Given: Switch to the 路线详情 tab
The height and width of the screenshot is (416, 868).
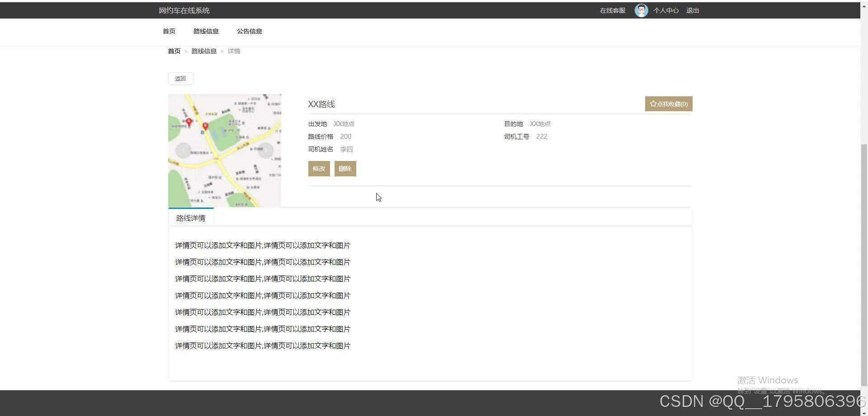Looking at the screenshot, I should pyautogui.click(x=190, y=217).
